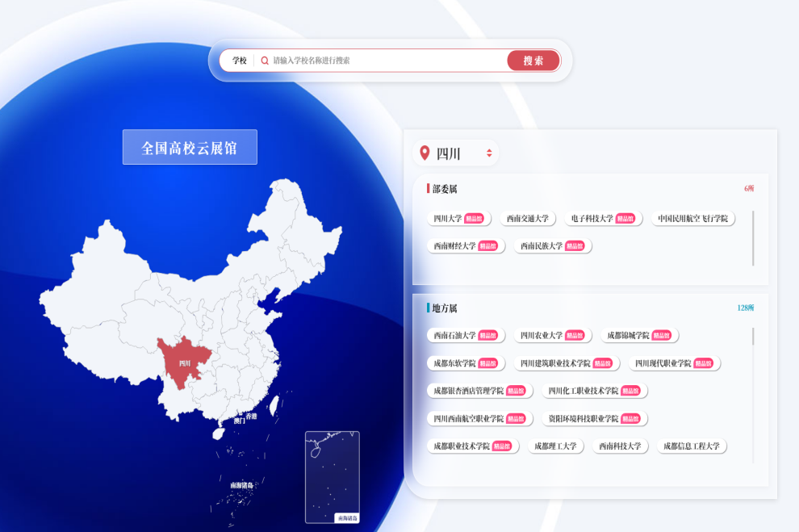This screenshot has width=799, height=532.
Task: Click the magnifier icon in search bar
Action: (265, 61)
